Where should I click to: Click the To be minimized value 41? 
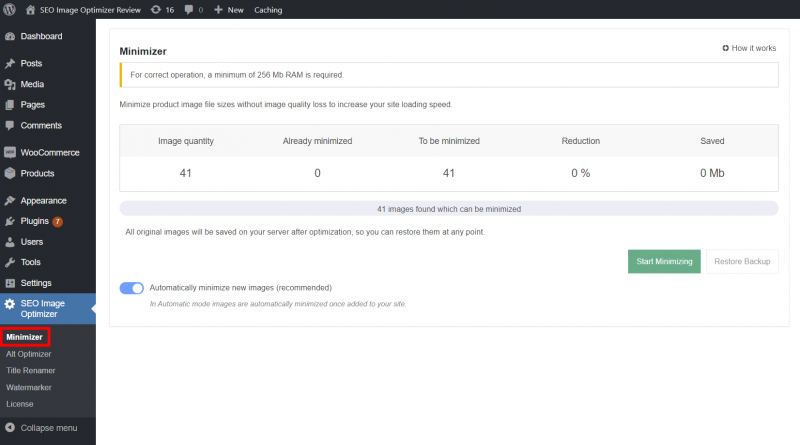click(448, 174)
